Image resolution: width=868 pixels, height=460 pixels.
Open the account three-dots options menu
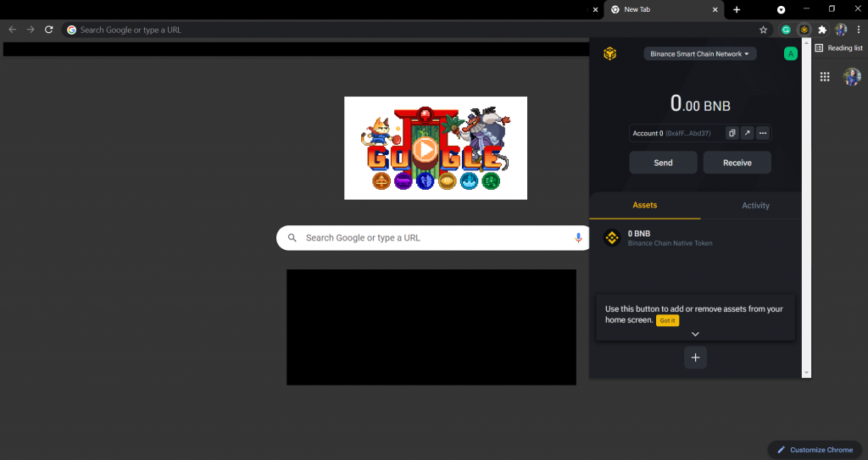[763, 133]
